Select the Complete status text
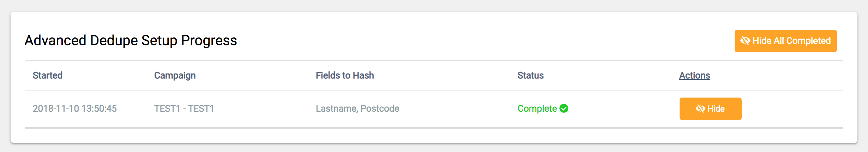This screenshot has height=152, width=868. point(537,109)
